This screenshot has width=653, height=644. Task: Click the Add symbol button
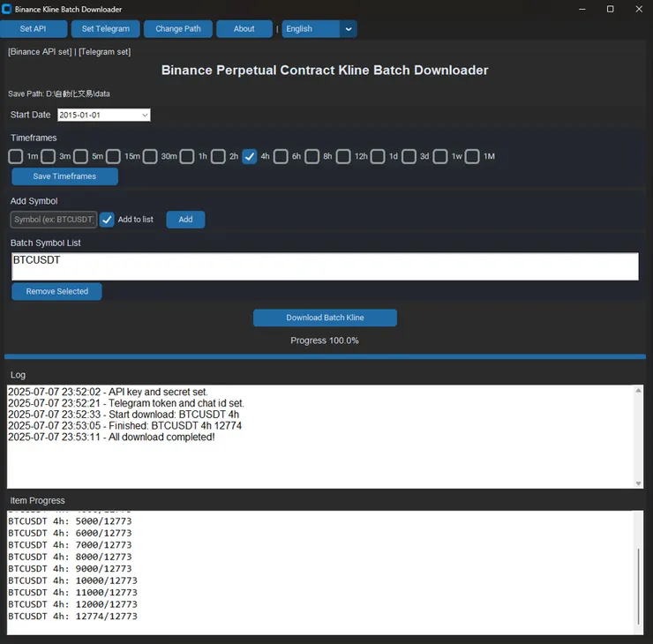click(x=185, y=220)
